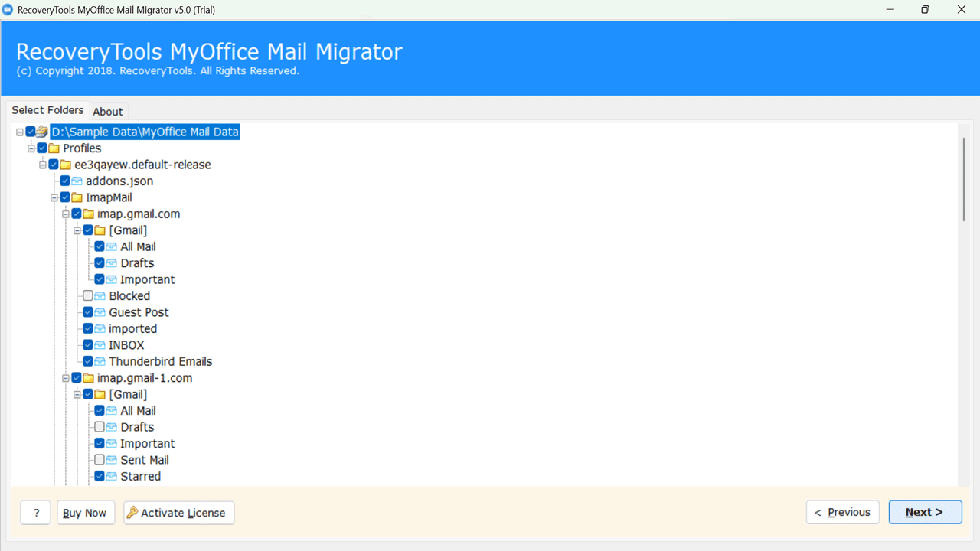Select the D:\Sample Data\MyOffice Mail Data label
This screenshot has width=980, height=551.
tap(145, 132)
